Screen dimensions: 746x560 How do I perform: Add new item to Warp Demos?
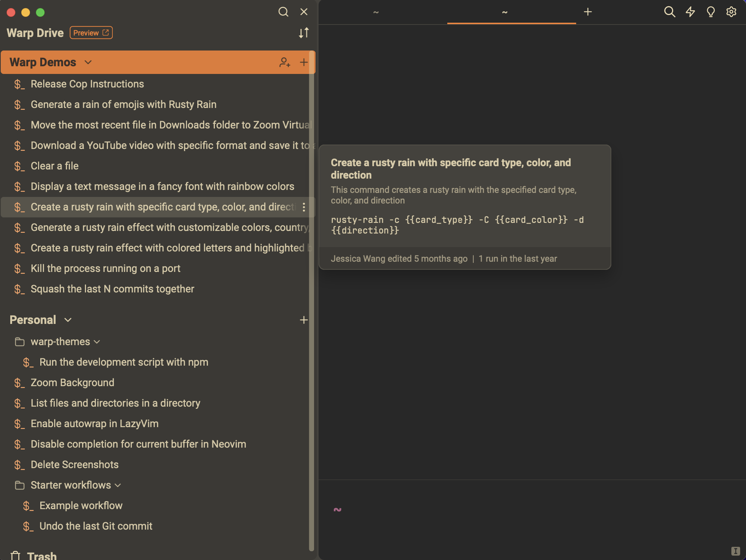303,62
